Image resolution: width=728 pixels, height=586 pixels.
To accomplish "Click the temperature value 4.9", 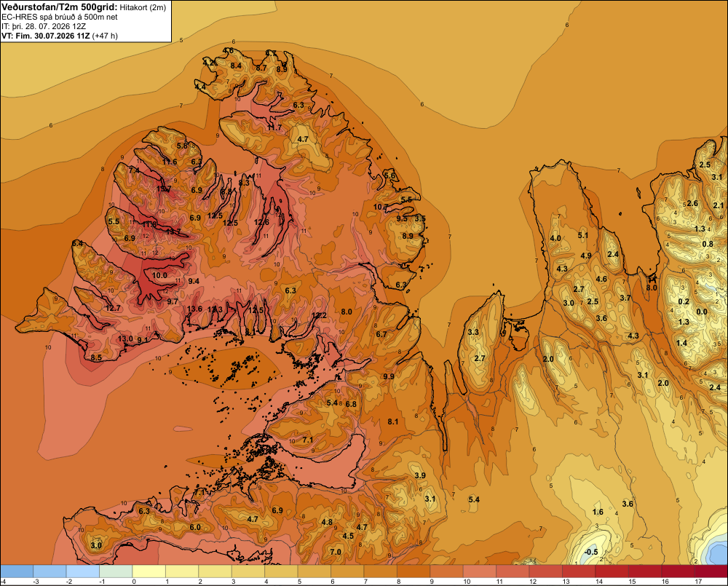I will tap(586, 256).
